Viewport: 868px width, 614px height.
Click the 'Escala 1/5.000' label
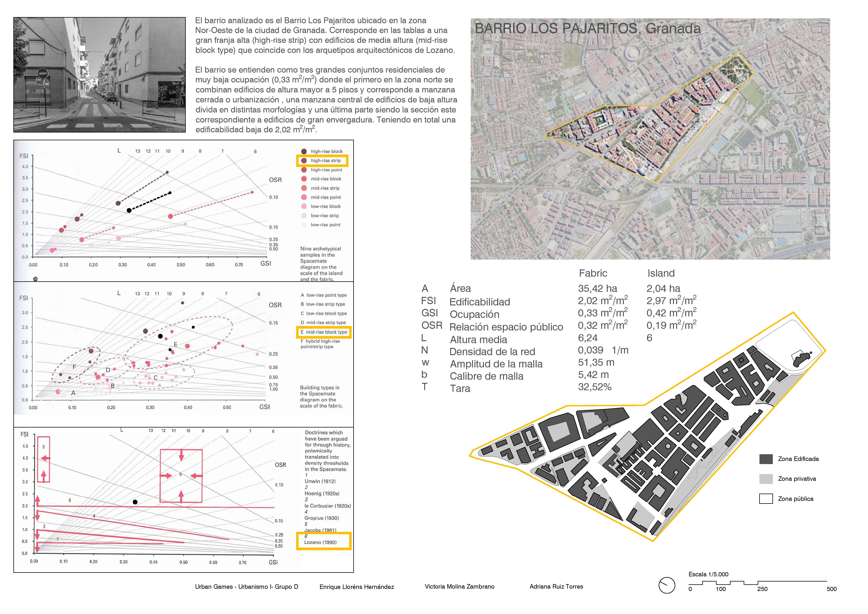click(708, 574)
